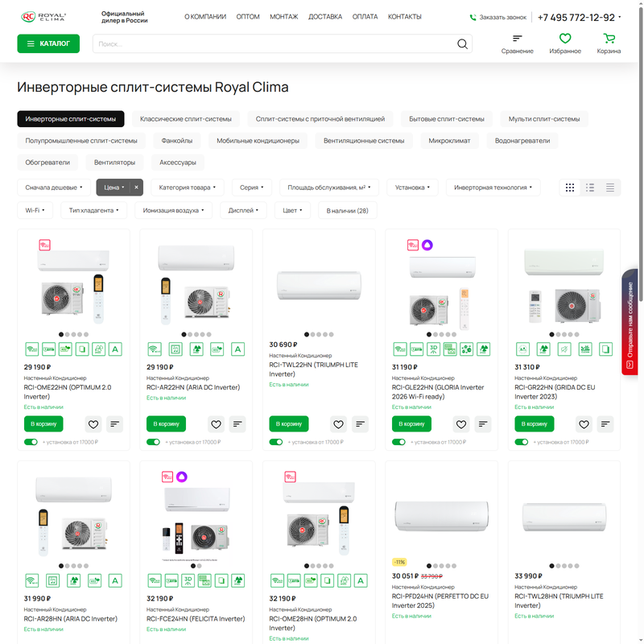Image resolution: width=644 pixels, height=644 pixels.
Task: Toggle the В наличии (28) filter
Action: [x=348, y=211]
